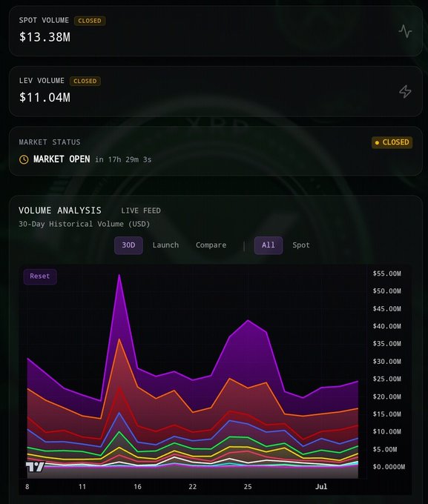Click the market status clock icon
The image size is (428, 504).
(x=24, y=159)
